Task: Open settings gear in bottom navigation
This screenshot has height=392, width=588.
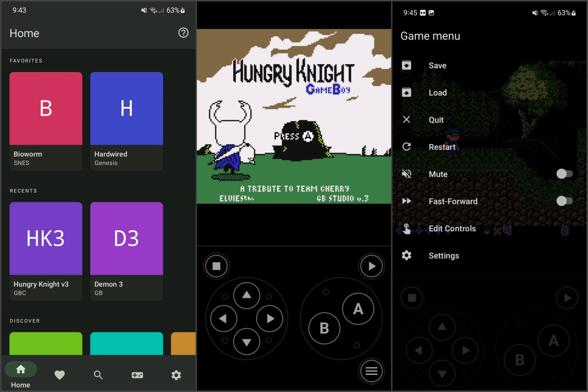Action: coord(176,375)
